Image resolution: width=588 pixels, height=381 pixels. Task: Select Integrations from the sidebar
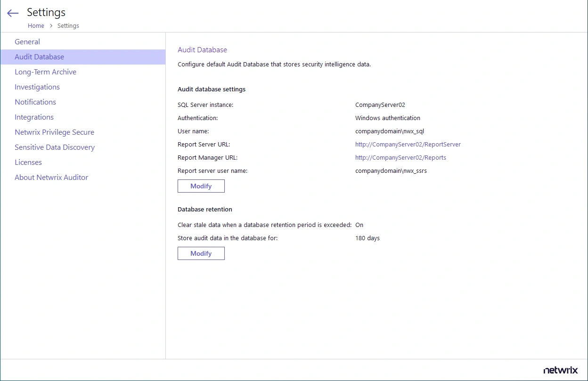click(34, 117)
